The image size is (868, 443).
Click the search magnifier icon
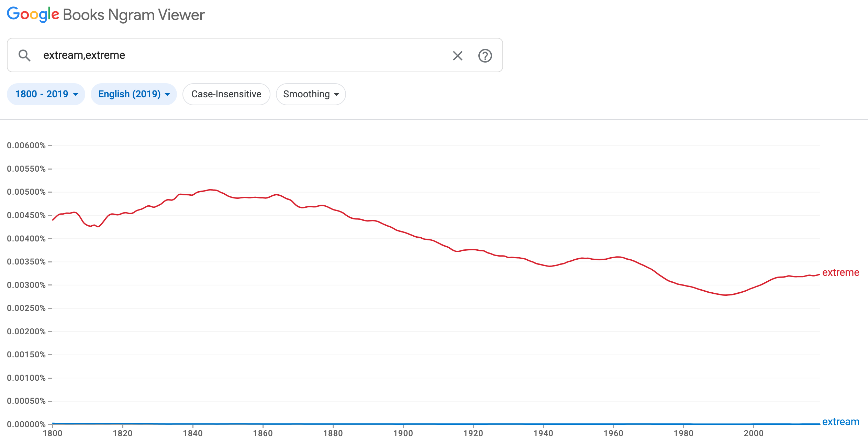click(24, 55)
